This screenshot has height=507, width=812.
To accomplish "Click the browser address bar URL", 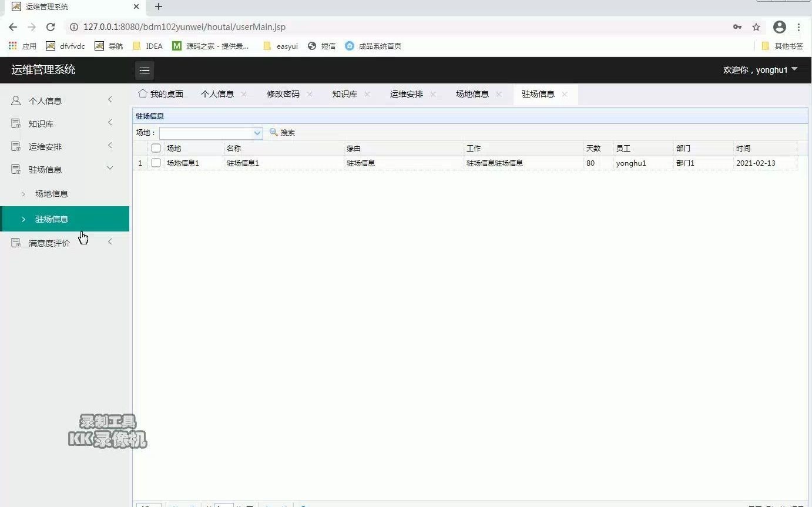I will point(184,27).
